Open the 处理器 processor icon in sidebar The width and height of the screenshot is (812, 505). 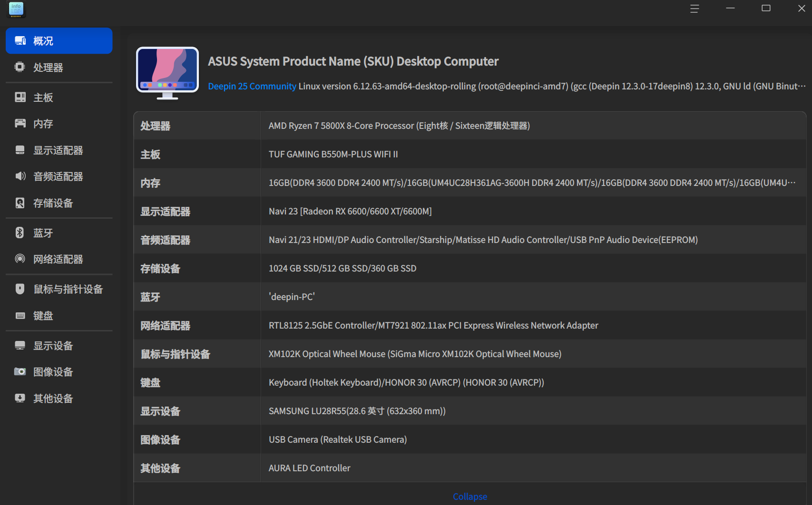pyautogui.click(x=20, y=67)
